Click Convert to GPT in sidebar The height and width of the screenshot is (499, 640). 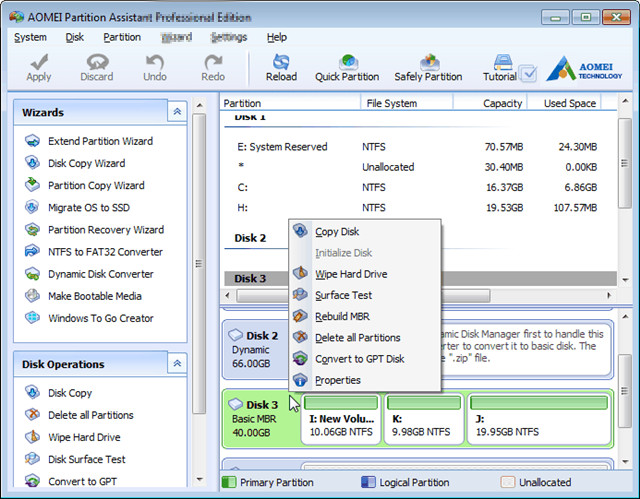tap(71, 481)
